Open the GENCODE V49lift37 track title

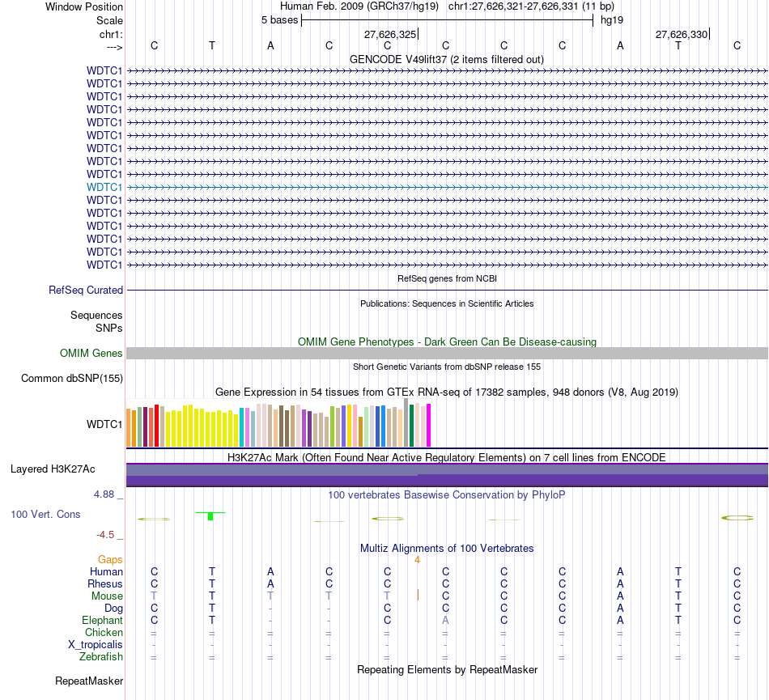click(446, 59)
